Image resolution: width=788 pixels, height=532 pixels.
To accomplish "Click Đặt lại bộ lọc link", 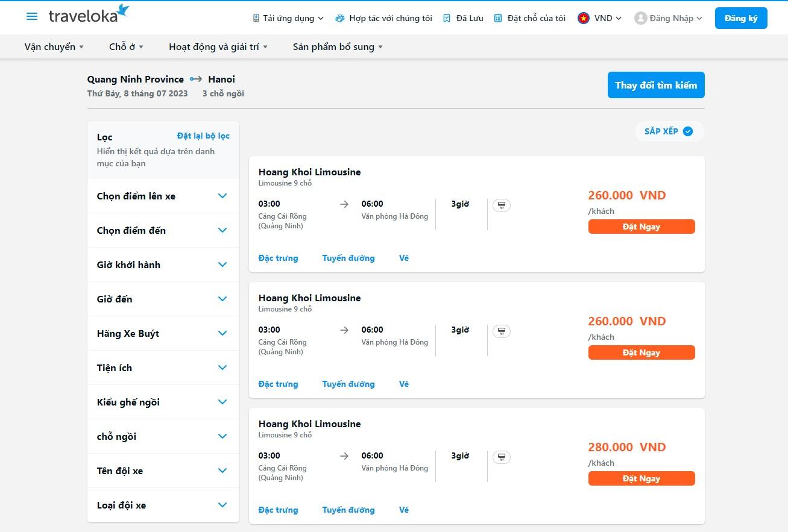I will tap(203, 136).
